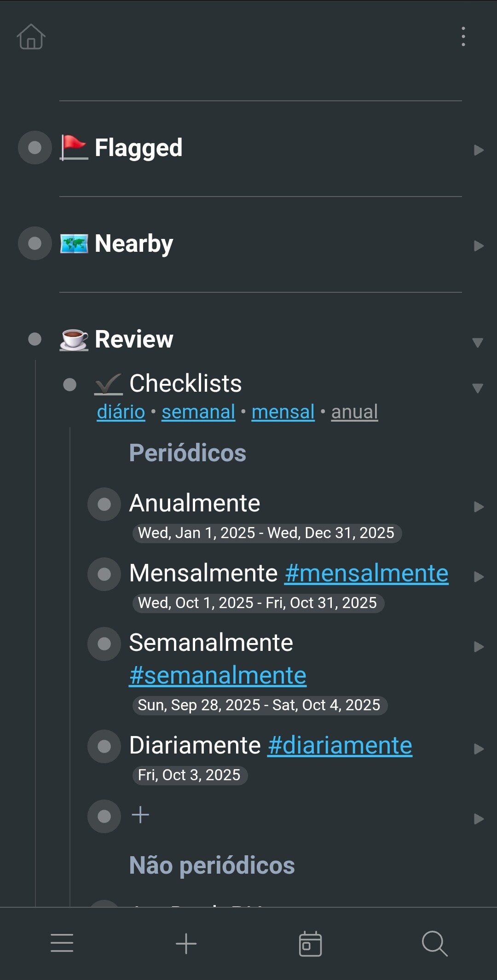Follow the #semanalmente tag

click(x=218, y=676)
